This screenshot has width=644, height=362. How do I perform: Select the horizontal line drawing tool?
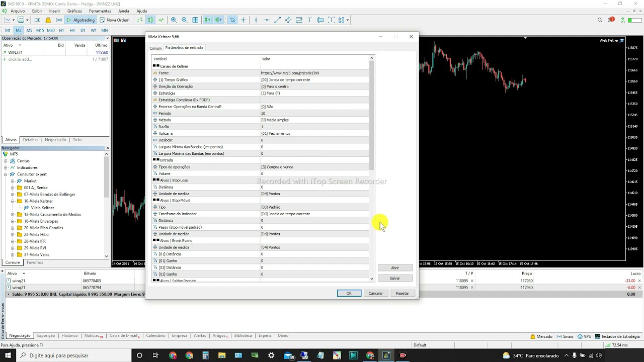pos(267,20)
